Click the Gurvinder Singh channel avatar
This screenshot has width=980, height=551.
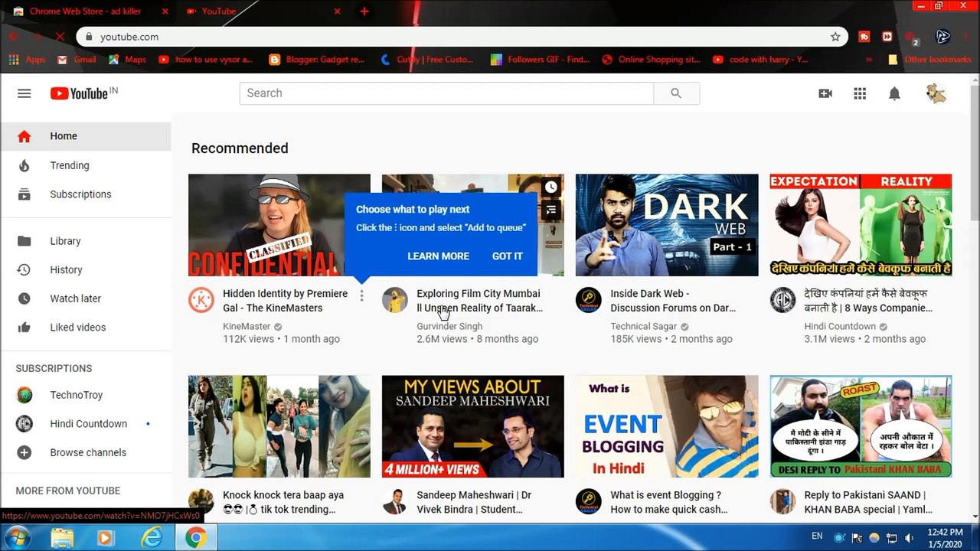[x=395, y=300]
